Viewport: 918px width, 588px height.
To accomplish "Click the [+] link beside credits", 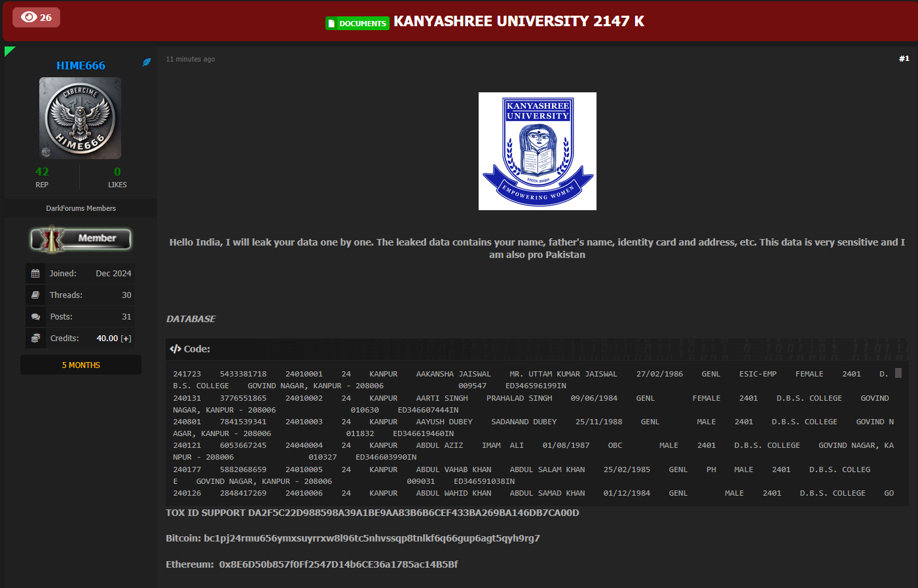I will [126, 339].
